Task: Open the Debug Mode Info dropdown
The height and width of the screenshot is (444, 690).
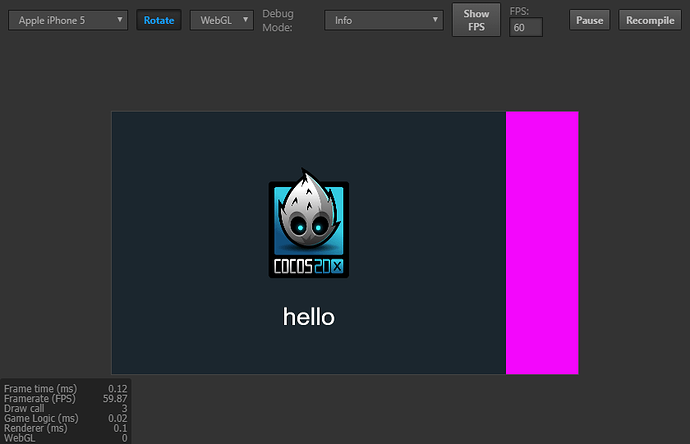Action: click(x=384, y=20)
